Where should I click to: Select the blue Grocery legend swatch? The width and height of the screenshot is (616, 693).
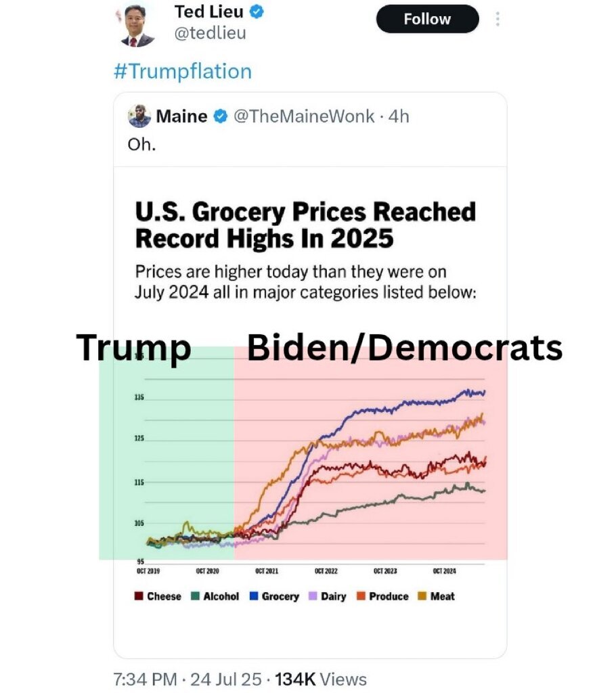tap(253, 596)
